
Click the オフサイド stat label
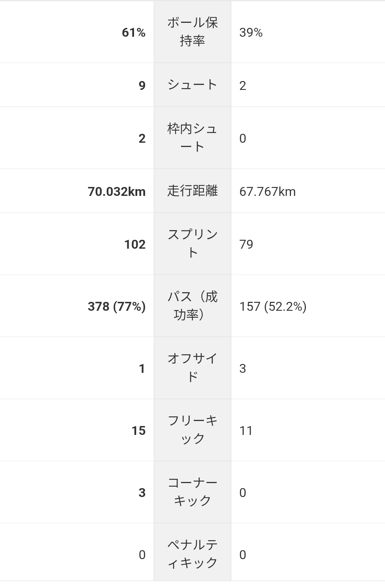192,368
